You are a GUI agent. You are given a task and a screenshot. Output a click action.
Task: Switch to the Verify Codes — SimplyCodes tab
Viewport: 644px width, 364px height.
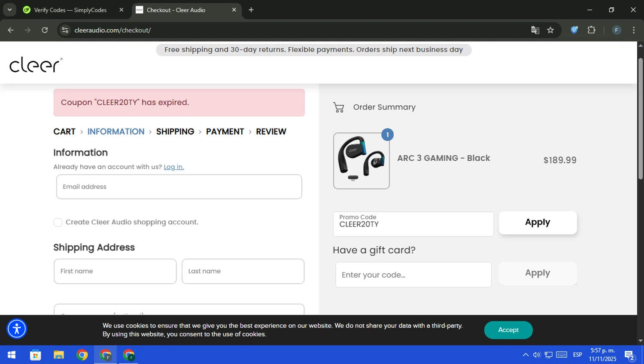[71, 10]
